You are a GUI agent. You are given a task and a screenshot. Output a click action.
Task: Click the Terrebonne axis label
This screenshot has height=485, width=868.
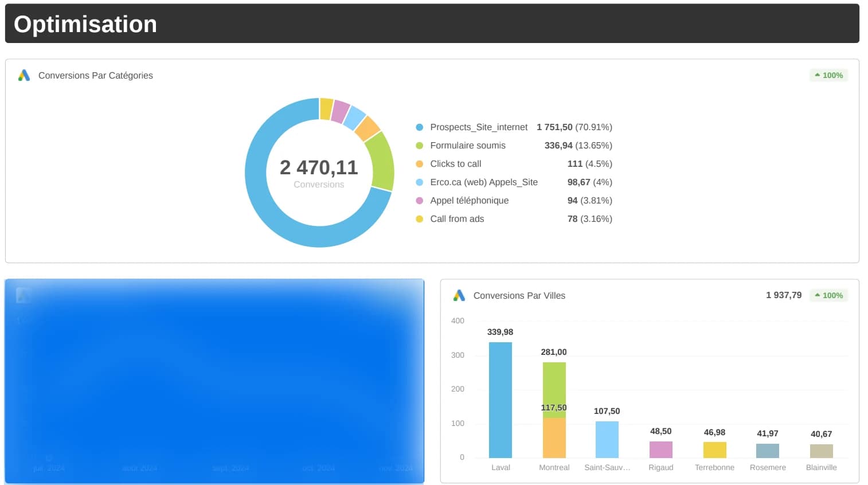coord(715,468)
